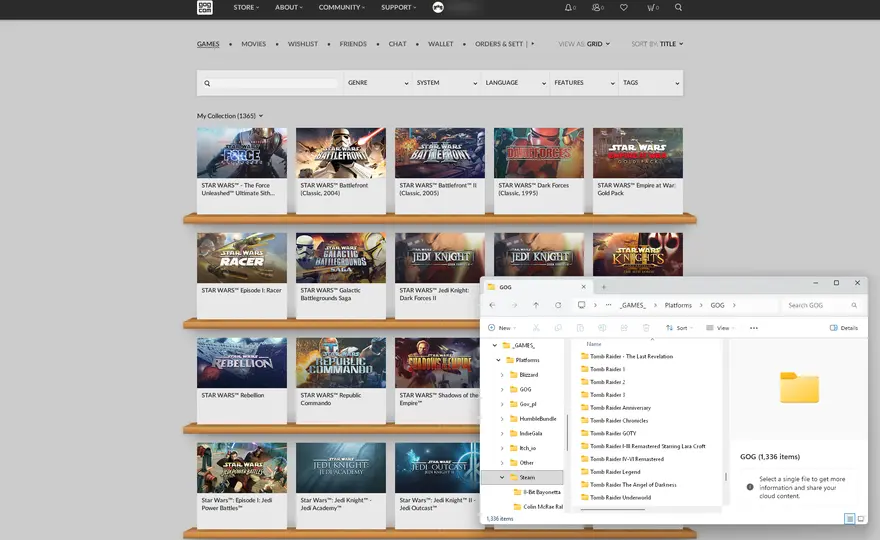Open the SUPPORT menu
This screenshot has width=880, height=540.
[398, 7]
